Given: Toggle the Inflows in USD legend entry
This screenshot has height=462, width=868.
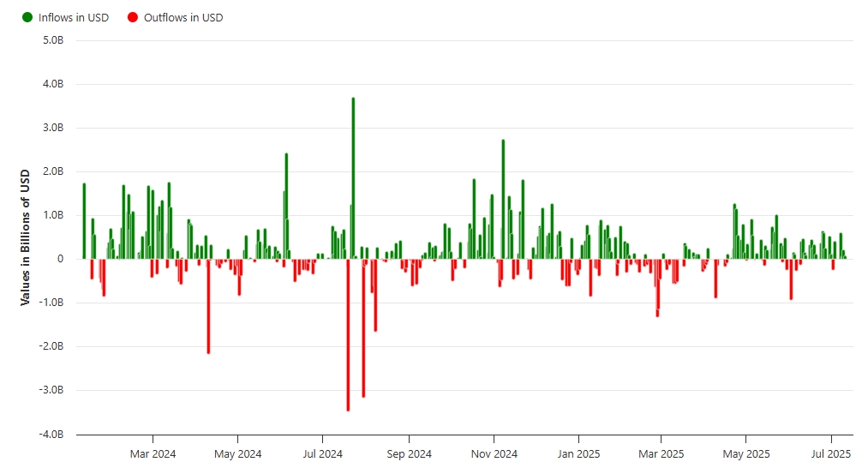Looking at the screenshot, I should 65,18.
